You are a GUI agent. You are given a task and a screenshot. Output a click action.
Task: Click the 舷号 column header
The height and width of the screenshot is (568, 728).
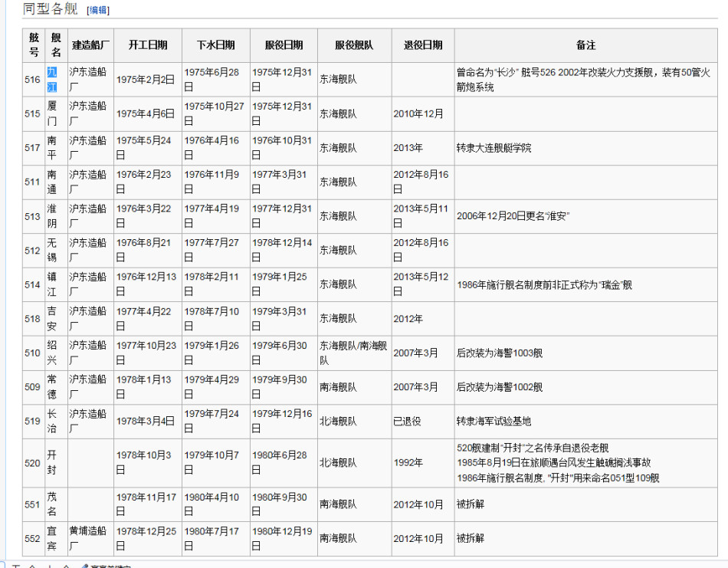33,45
